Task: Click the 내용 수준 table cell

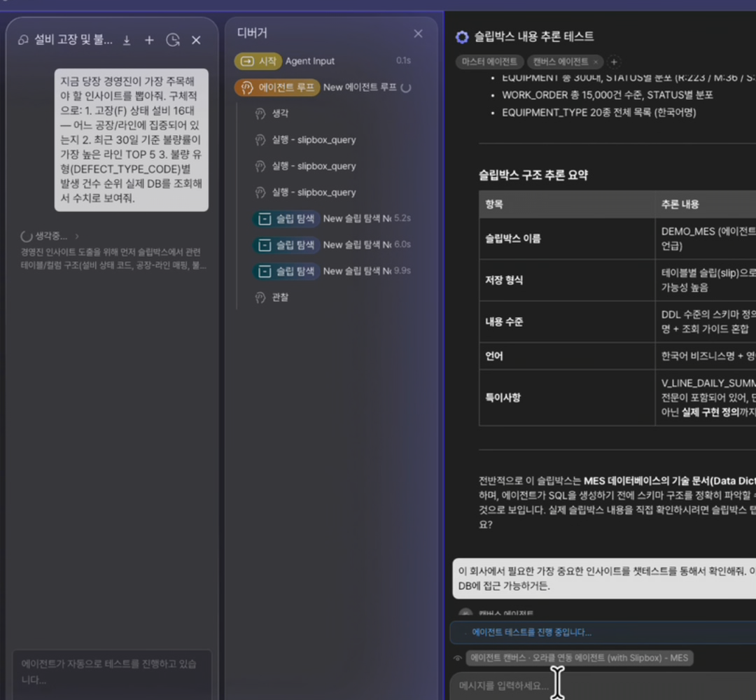Action: (x=567, y=322)
